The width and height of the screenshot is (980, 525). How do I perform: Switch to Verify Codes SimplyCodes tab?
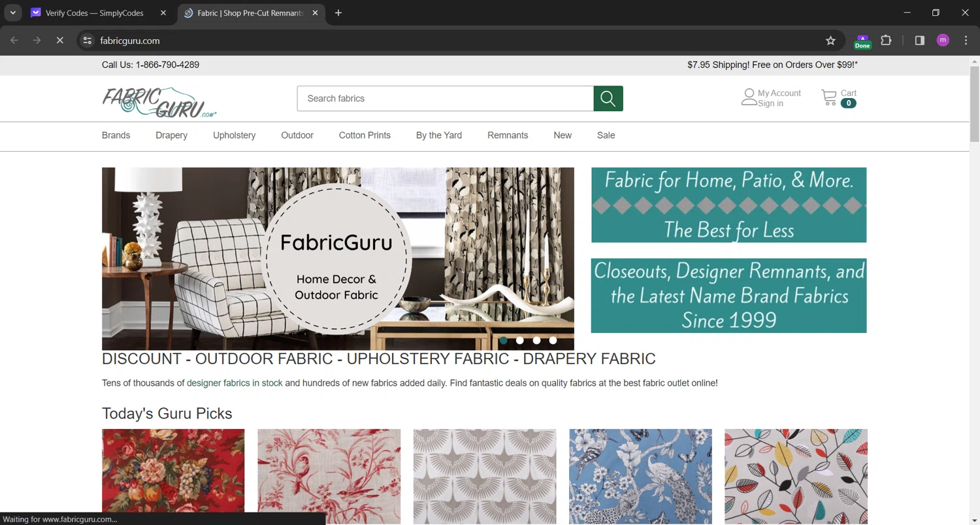coord(100,13)
